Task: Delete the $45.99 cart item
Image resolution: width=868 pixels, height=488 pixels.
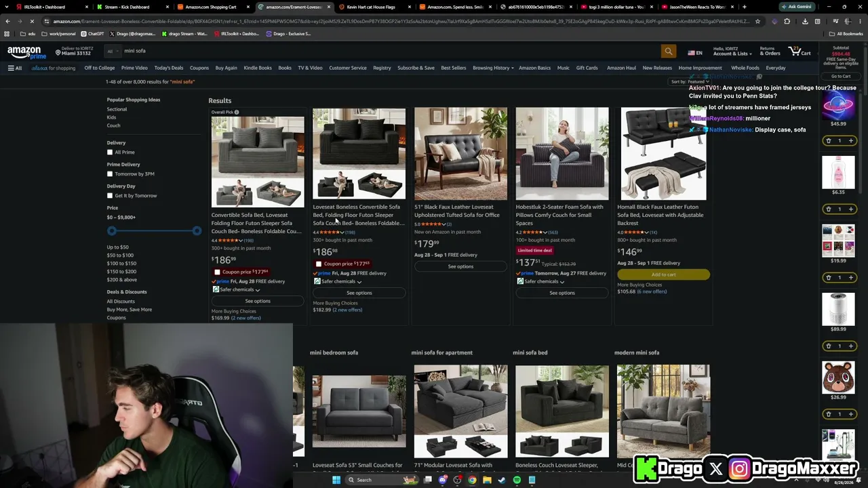Action: 828,141
